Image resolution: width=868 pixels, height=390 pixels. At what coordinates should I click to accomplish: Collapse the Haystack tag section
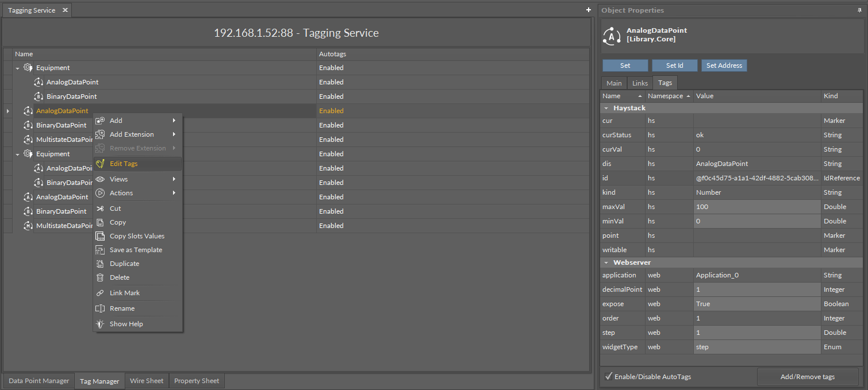click(x=606, y=107)
